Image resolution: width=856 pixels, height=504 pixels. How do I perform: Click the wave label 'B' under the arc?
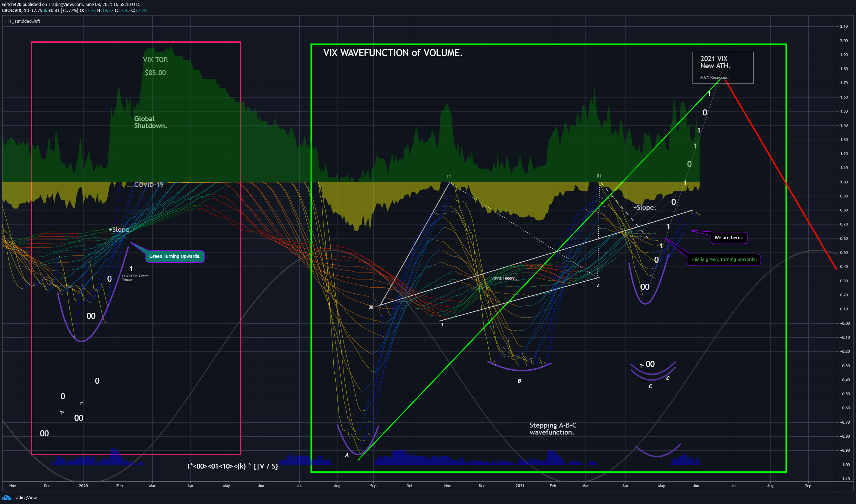pyautogui.click(x=519, y=381)
